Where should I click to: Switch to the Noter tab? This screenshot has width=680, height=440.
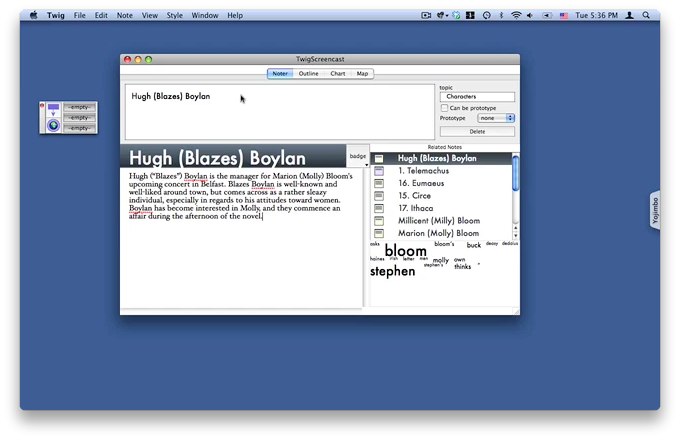pos(280,74)
